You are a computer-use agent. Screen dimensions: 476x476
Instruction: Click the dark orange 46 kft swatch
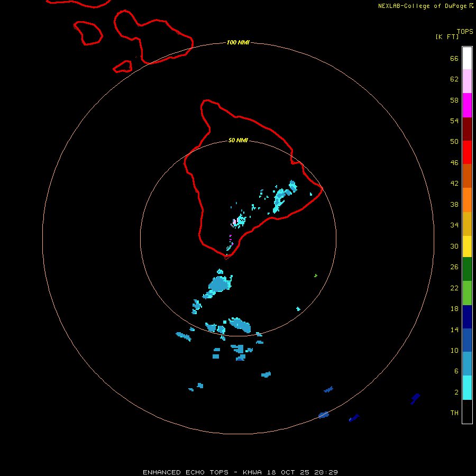[467, 176]
